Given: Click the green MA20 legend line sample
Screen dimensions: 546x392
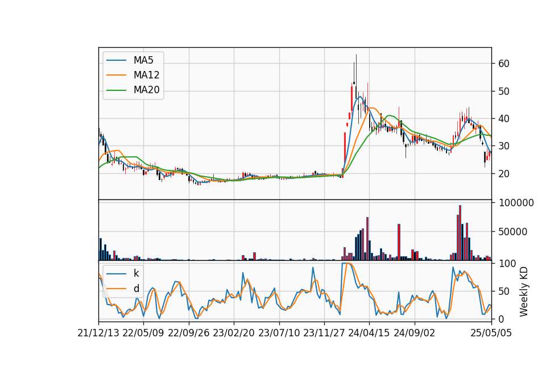Looking at the screenshot, I should click(x=116, y=90).
